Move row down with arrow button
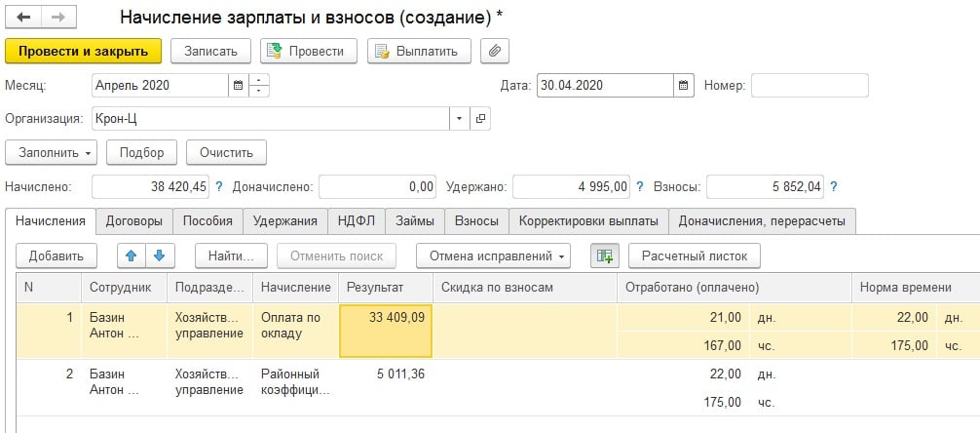The height and width of the screenshot is (433, 980). click(x=158, y=256)
